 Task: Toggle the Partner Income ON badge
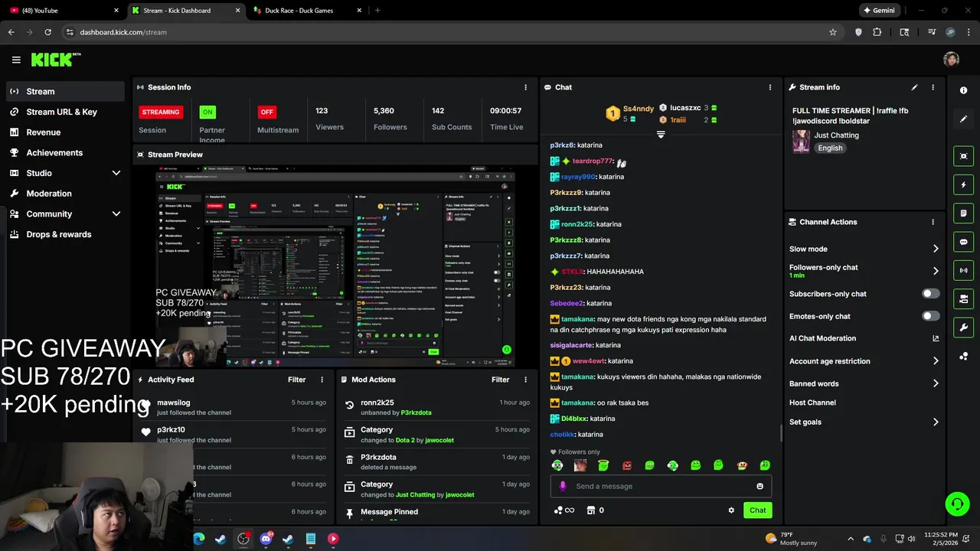(207, 112)
